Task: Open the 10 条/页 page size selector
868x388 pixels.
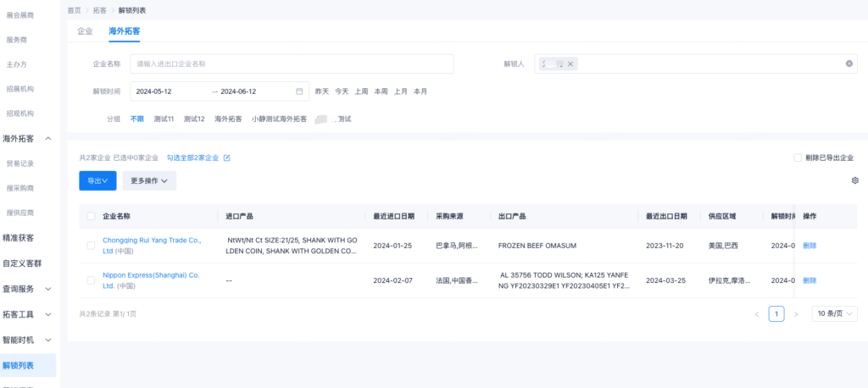Action: [x=834, y=314]
